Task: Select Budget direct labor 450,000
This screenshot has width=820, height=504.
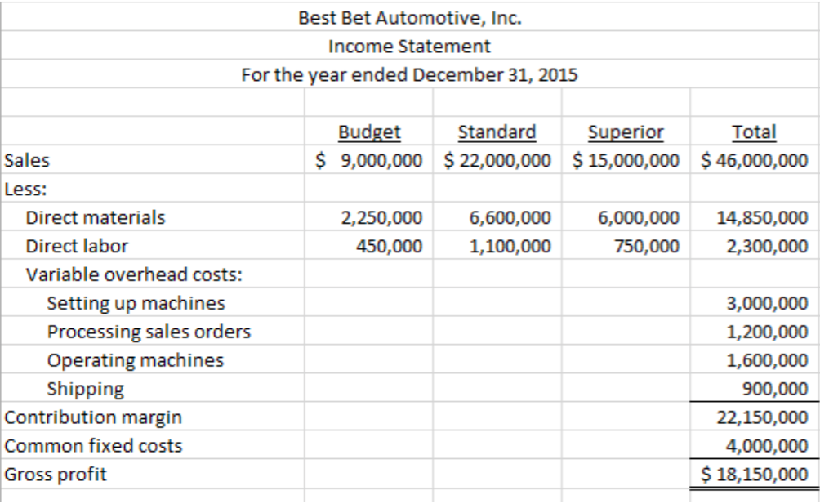Action: pyautogui.click(x=390, y=246)
